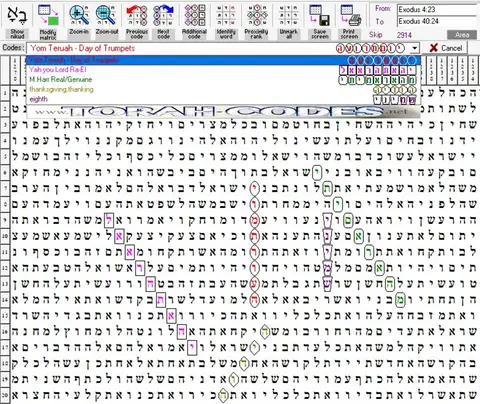Image resolution: width=480 pixels, height=404 pixels.
Task: Click the Zoom-in magnifier icon
Action: click(x=79, y=15)
